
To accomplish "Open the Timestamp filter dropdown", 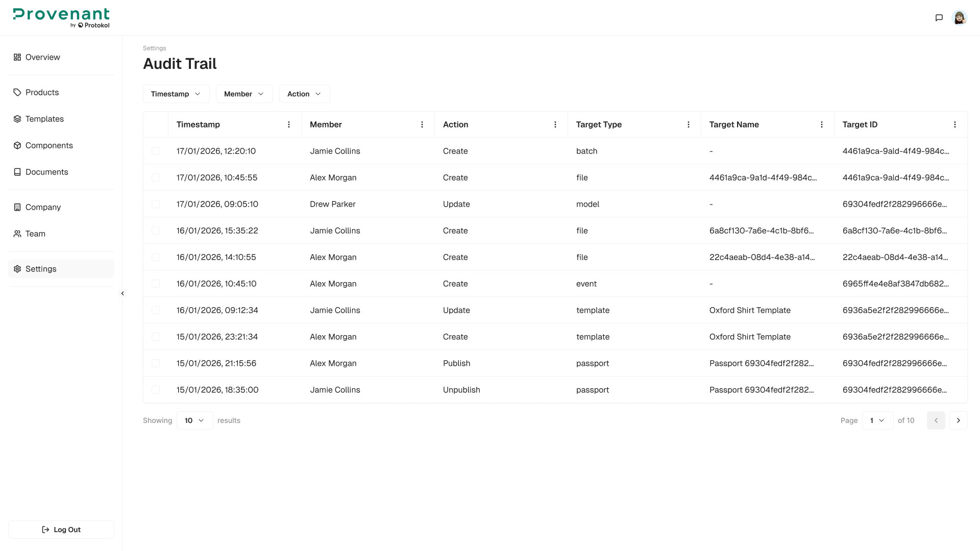I will [x=176, y=94].
